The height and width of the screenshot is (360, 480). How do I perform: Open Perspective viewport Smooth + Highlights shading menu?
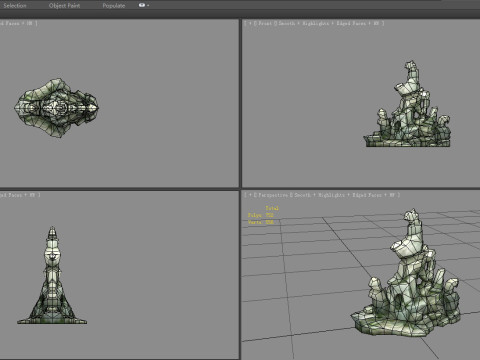pyautogui.click(x=319, y=195)
